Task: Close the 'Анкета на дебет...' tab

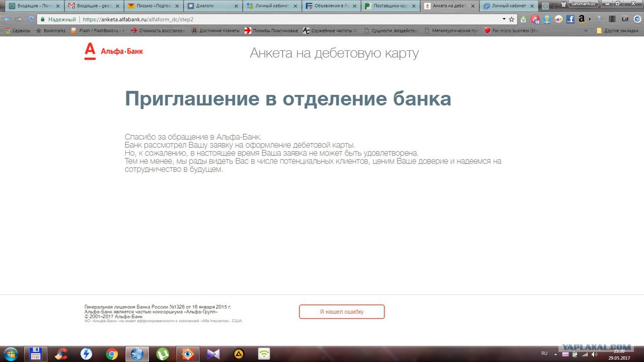Action: (472, 6)
